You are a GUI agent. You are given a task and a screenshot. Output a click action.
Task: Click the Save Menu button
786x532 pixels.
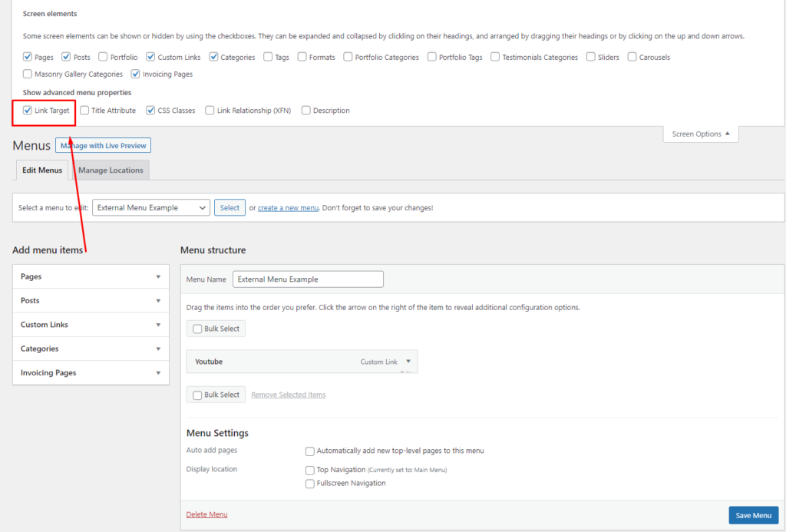(753, 515)
